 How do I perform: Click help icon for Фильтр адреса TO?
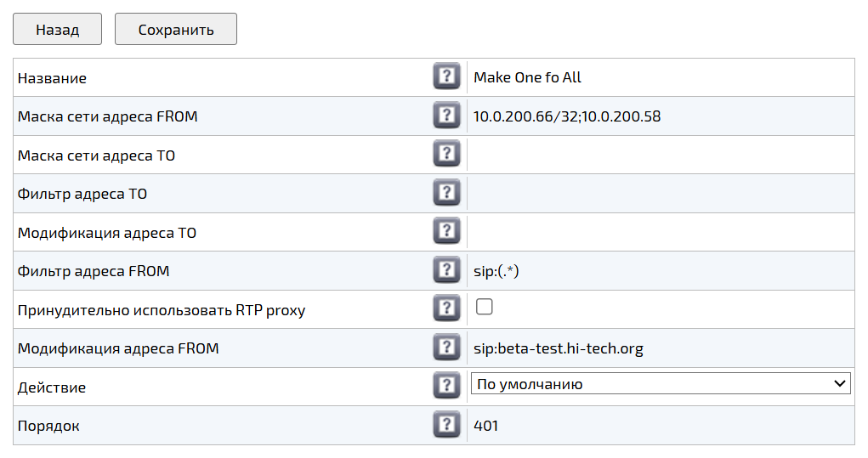point(446,193)
